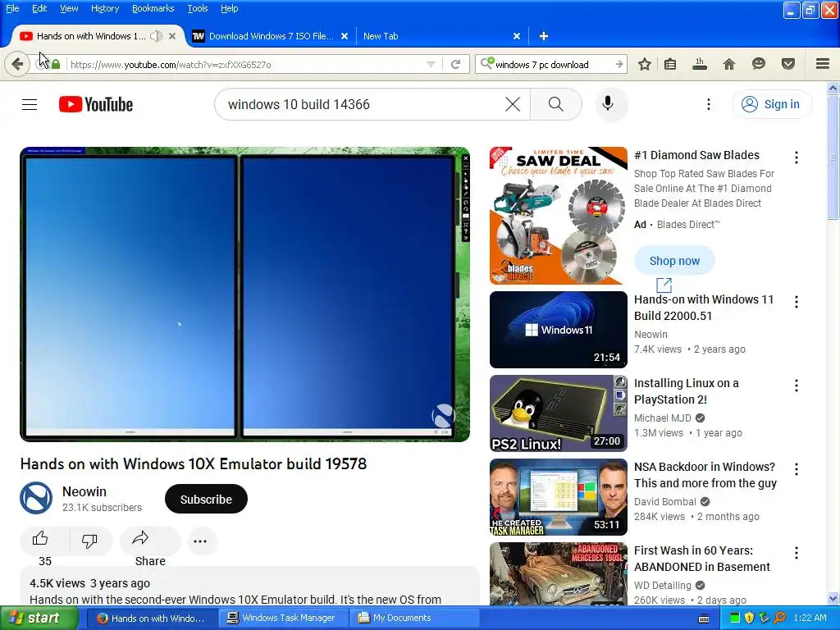
Task: Switch to My Documents taskbar item
Action: point(413,618)
